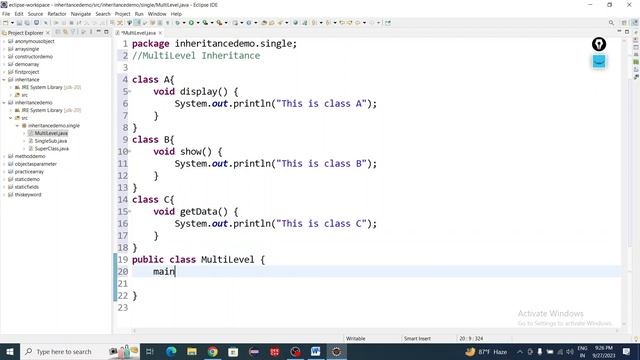Click the Java perspective icon
Image resolution: width=640 pixels, height=360 pixels.
[x=635, y=23]
